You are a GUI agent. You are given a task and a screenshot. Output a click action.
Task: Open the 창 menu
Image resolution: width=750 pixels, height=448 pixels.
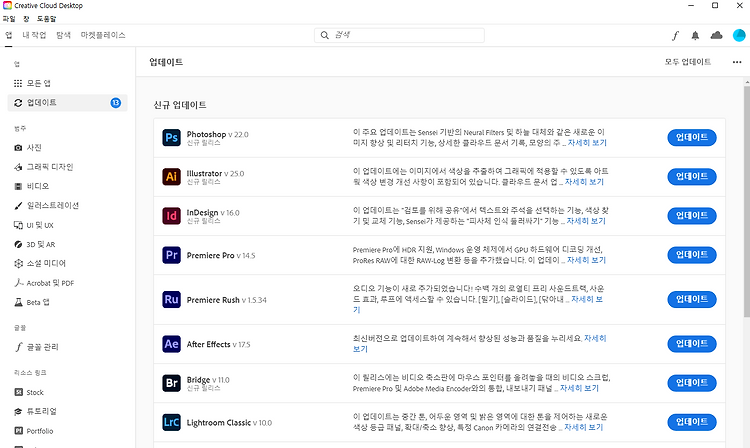(26, 19)
